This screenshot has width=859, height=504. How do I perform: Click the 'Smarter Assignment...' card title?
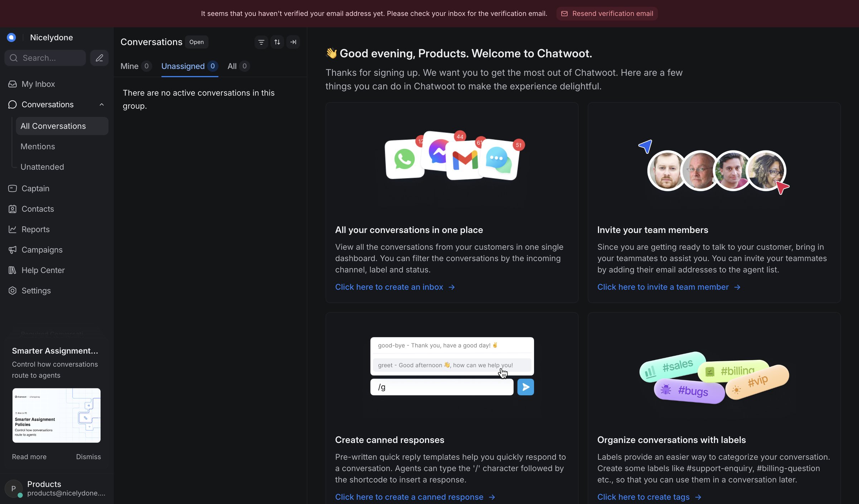point(55,351)
